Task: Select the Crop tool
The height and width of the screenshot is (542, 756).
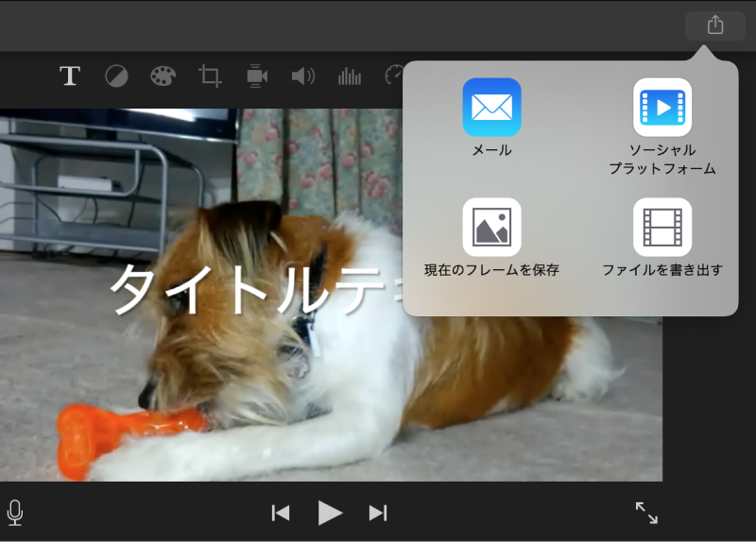Action: [x=210, y=76]
